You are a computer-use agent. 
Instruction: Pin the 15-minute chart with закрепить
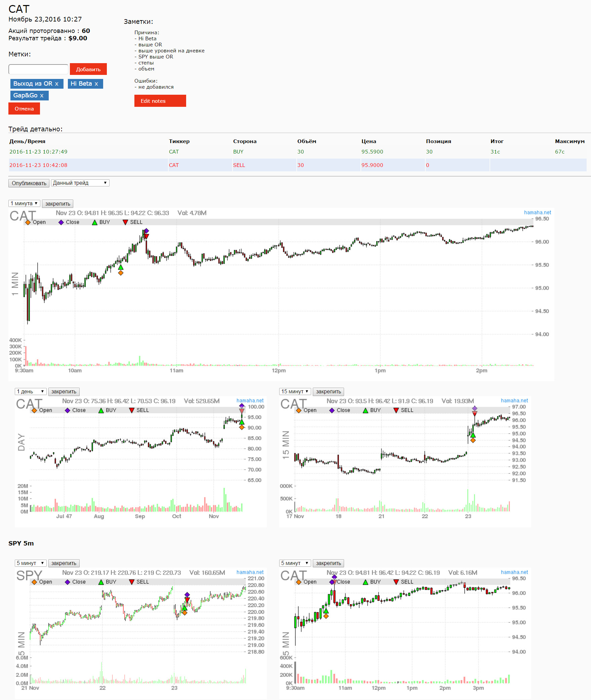(328, 391)
